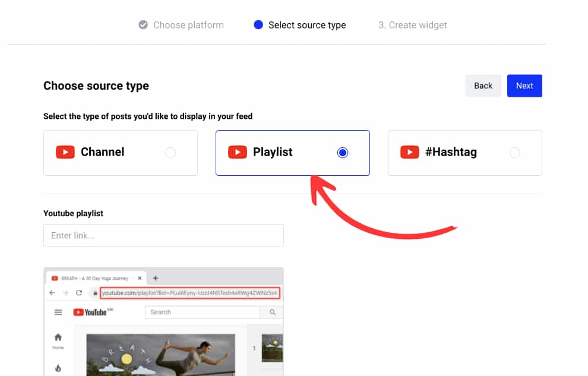Click the yoga video thumbnail
Image resolution: width=588 pixels, height=376 pixels.
click(160, 355)
